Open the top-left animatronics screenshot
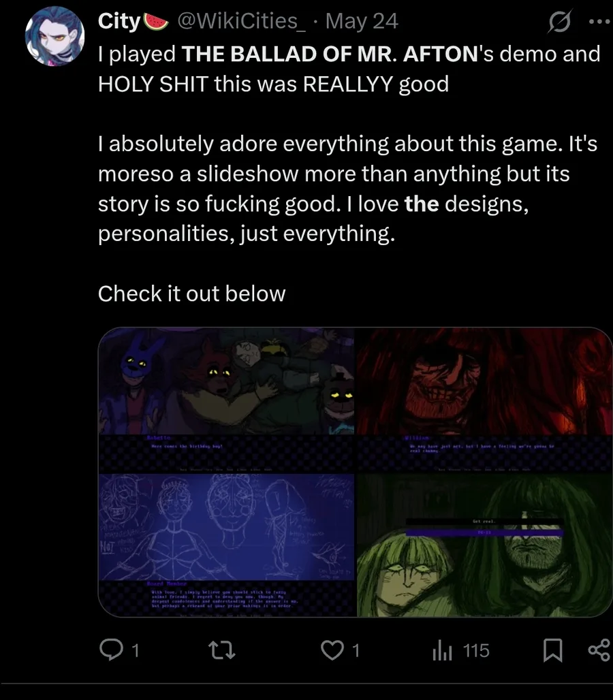The width and height of the screenshot is (613, 700). pyautogui.click(x=226, y=400)
